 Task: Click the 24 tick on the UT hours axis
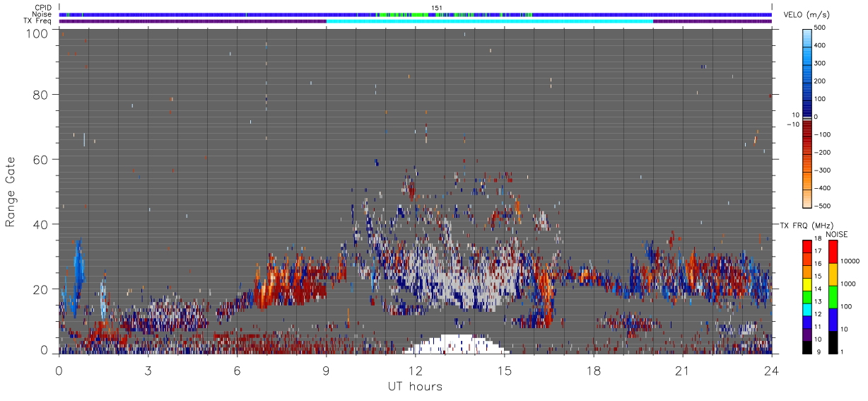[771, 370]
